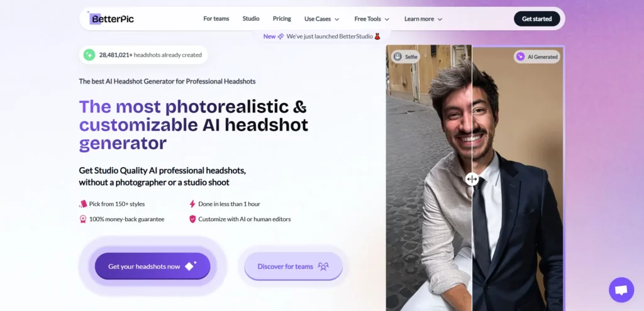Open the chat support bubble icon

coord(621,290)
